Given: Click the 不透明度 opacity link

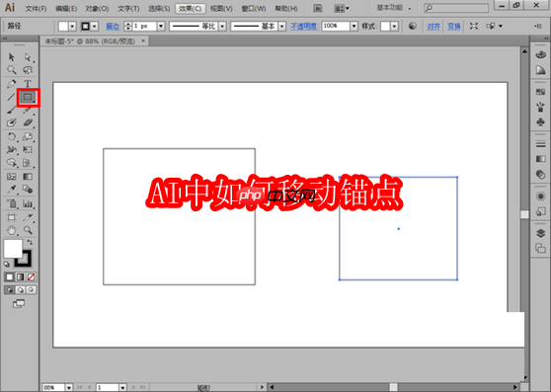Looking at the screenshot, I should tap(304, 27).
